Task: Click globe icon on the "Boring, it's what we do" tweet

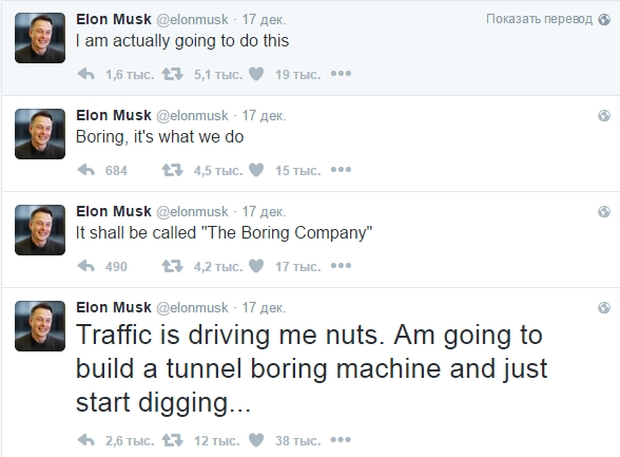Action: point(604,115)
